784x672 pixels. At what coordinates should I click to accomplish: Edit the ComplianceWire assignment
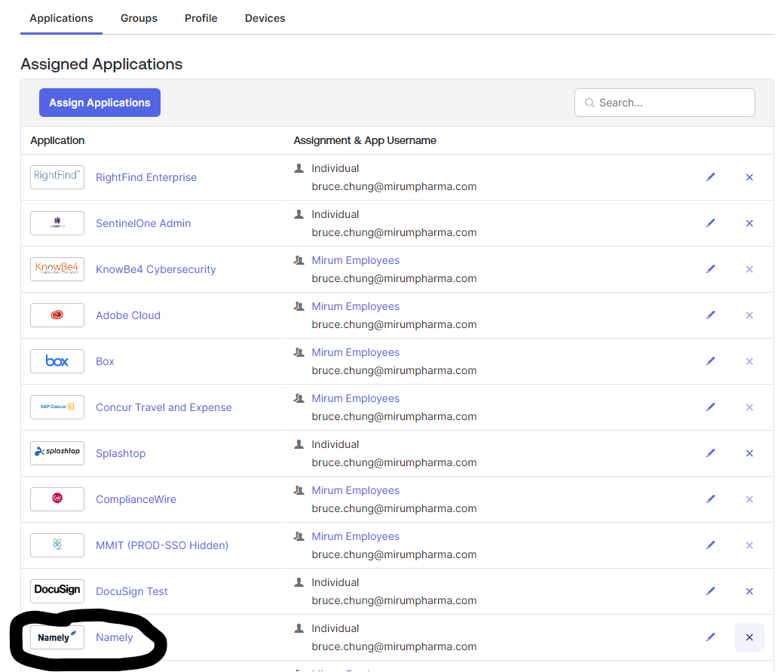[710, 499]
